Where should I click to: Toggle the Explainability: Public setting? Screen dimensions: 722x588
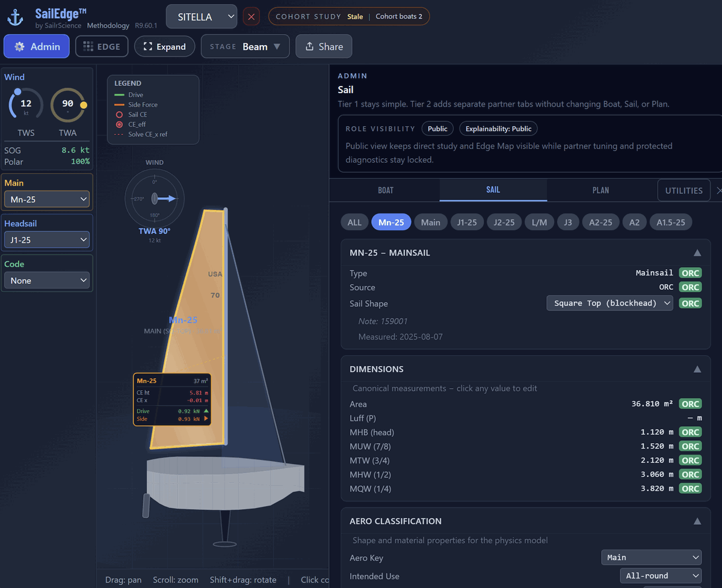pos(498,128)
